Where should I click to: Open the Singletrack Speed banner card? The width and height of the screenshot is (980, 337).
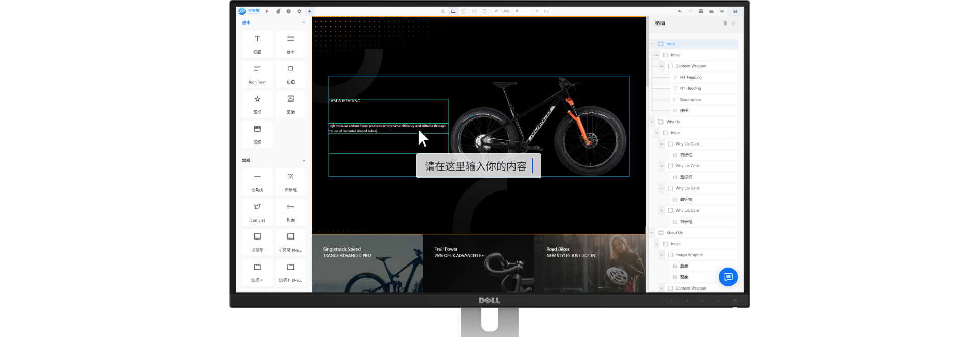coord(367,263)
